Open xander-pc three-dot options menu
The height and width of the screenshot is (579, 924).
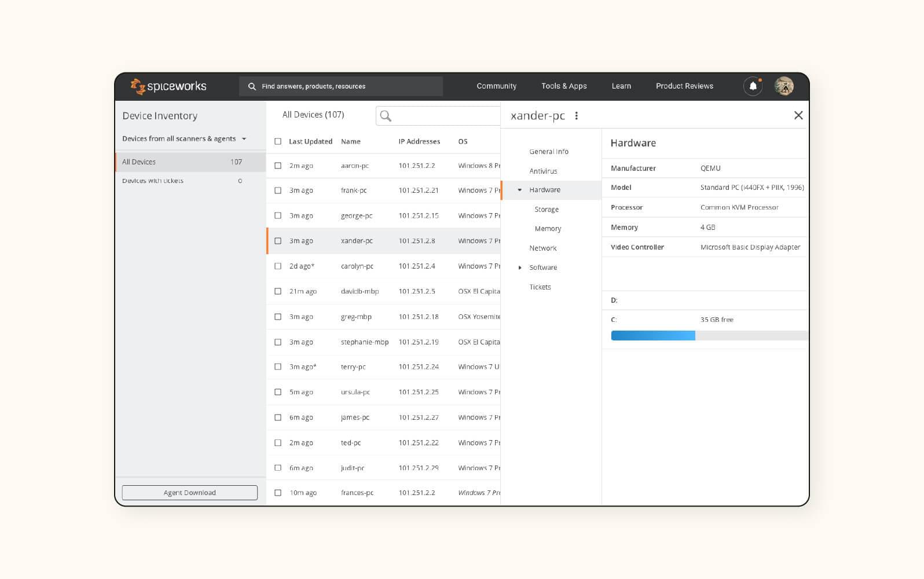(x=576, y=116)
